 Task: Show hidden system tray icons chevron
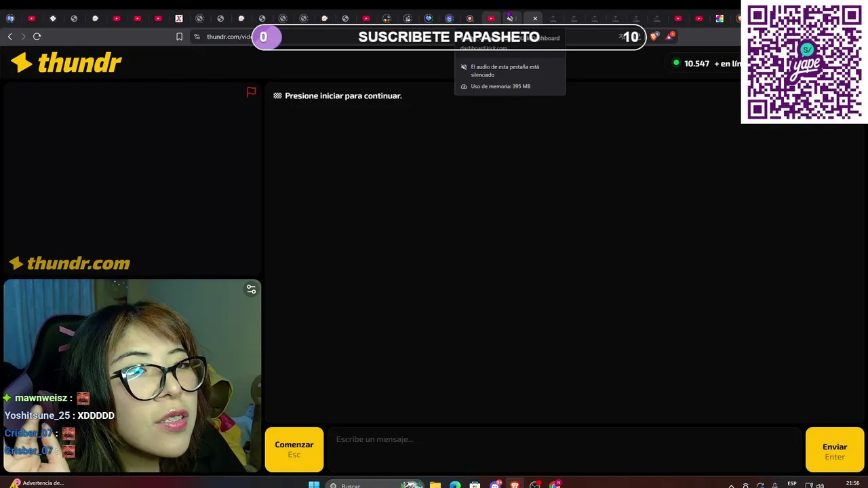tap(731, 485)
